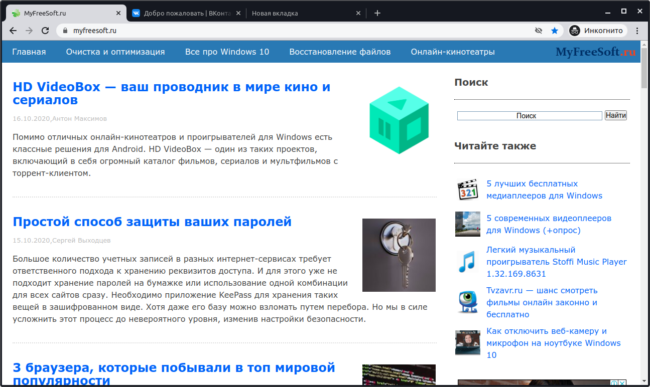
Task: Click the веб-камера article thumbnail
Action: pyautogui.click(x=468, y=343)
